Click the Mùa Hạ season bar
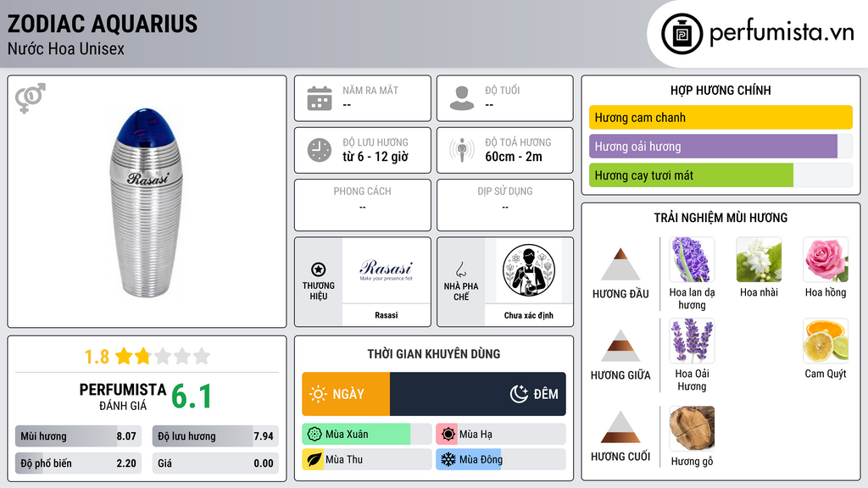 501,435
